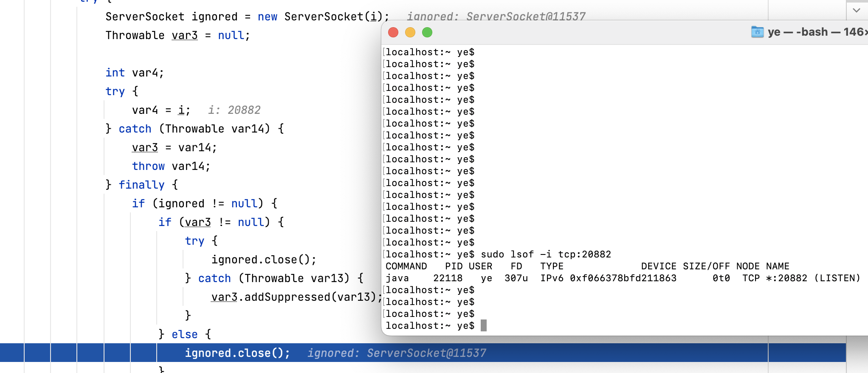Click 'if (var3 != null)' condition
The image size is (868, 373).
pyautogui.click(x=214, y=222)
